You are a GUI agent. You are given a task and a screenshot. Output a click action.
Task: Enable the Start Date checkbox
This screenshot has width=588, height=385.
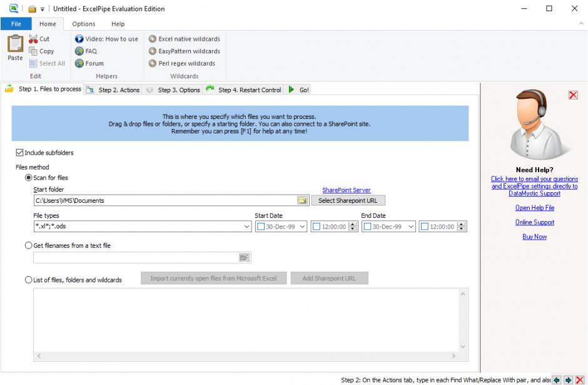coord(261,227)
